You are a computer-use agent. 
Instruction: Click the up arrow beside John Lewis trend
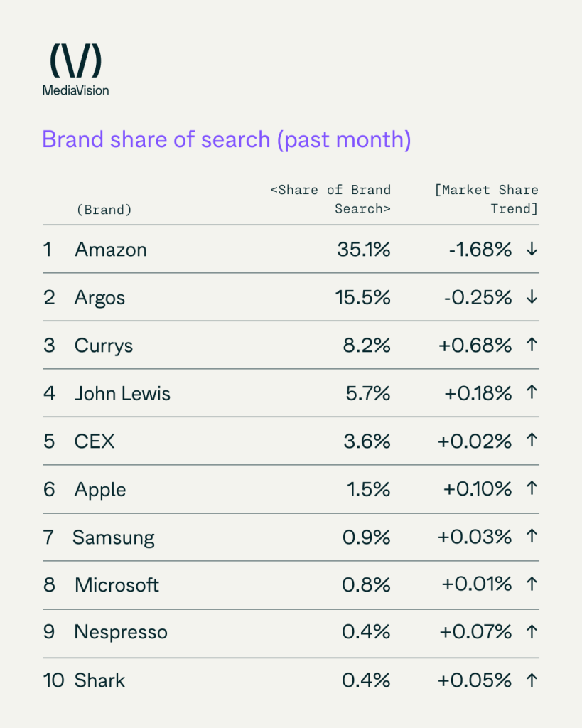[x=531, y=393]
